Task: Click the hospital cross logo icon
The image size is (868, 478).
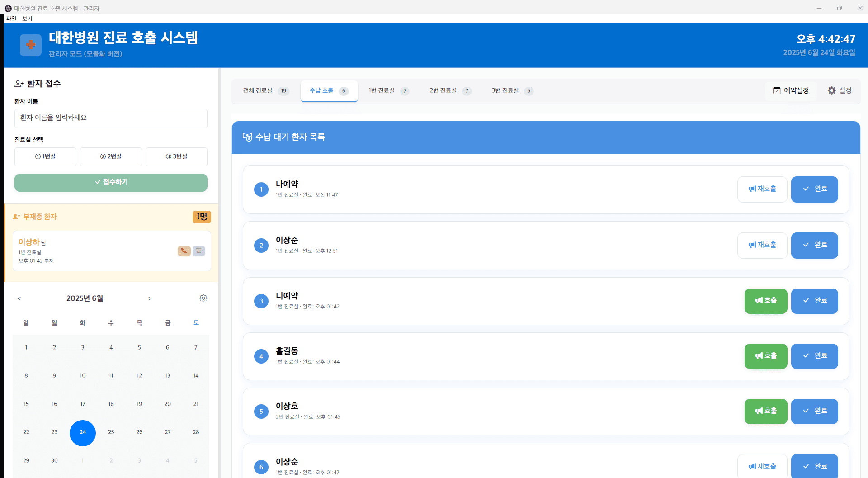Action: click(x=31, y=45)
